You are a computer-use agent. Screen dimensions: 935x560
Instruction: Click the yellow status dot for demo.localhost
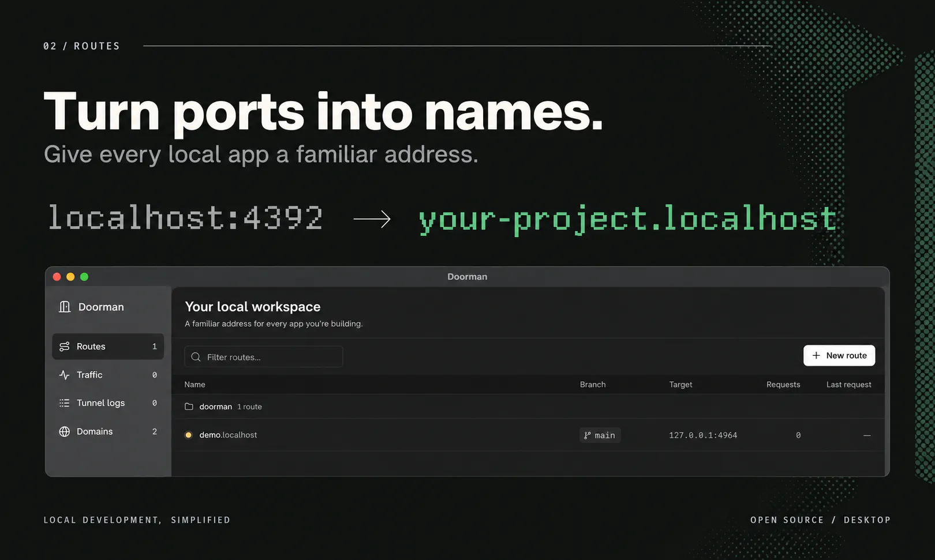pyautogui.click(x=188, y=435)
